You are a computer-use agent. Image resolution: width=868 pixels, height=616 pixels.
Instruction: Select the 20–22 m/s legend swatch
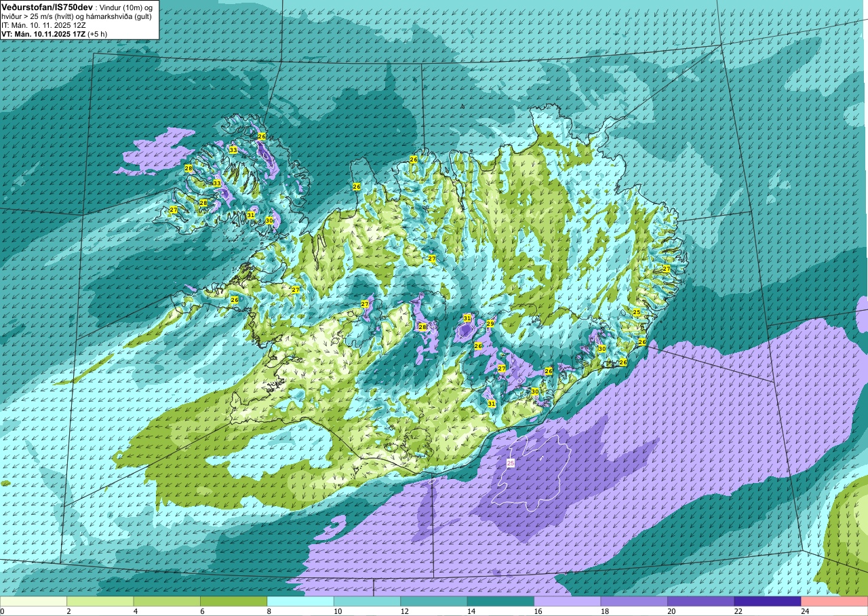(x=701, y=601)
